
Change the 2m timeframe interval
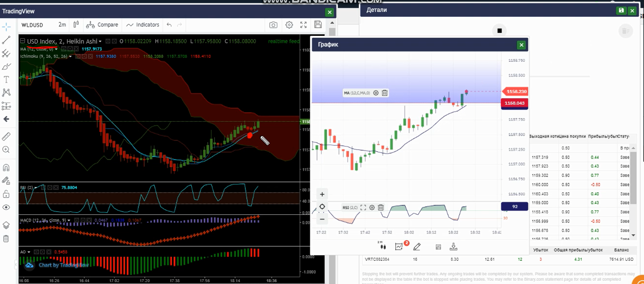[62, 25]
